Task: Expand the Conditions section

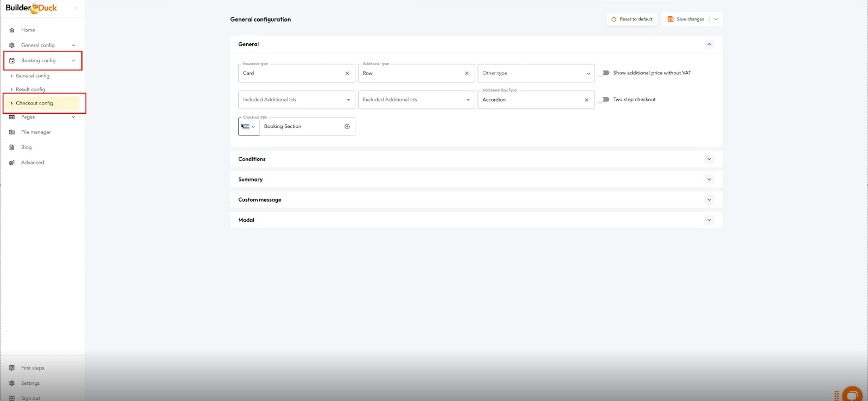Action: point(709,159)
